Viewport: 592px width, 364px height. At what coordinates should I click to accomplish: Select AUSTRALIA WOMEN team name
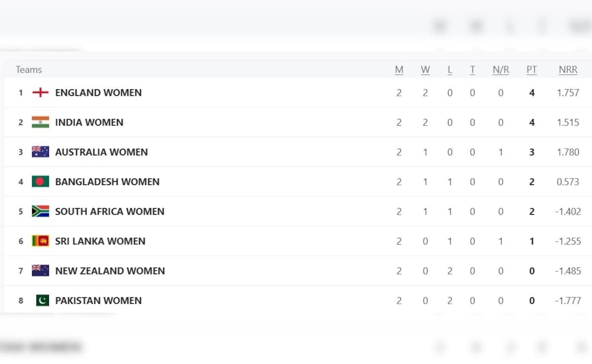[101, 152]
